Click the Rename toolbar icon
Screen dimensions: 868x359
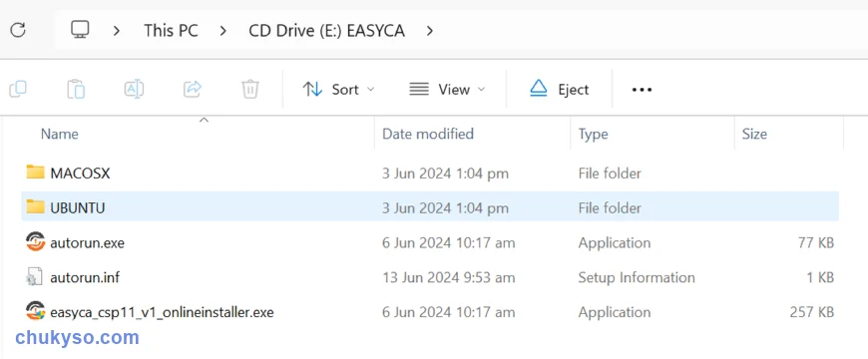pos(134,89)
